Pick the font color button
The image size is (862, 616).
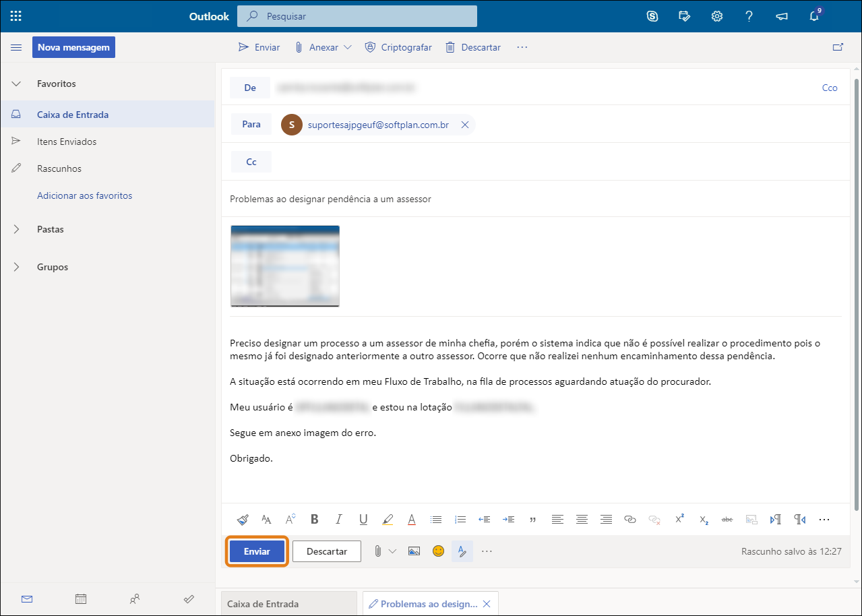pos(412,520)
